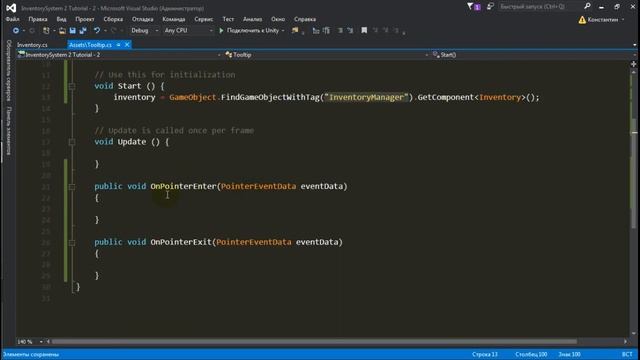640x360 pixels.
Task: Open the Файл menu
Action: pyautogui.click(x=13, y=19)
